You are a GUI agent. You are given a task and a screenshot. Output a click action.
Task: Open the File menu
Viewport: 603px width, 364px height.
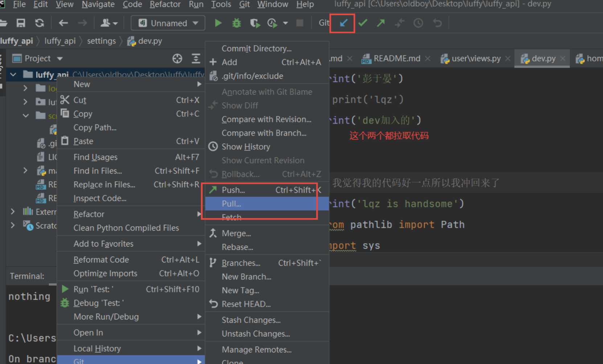click(19, 4)
